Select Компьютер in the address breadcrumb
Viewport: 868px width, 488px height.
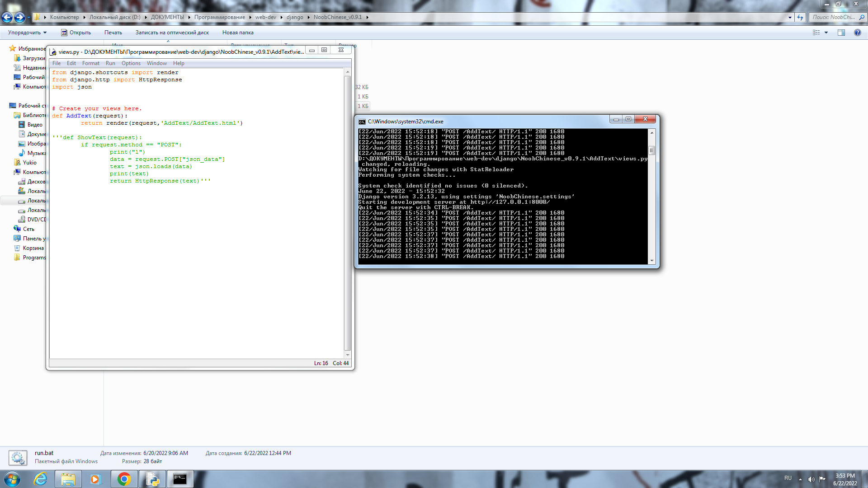pos(64,17)
